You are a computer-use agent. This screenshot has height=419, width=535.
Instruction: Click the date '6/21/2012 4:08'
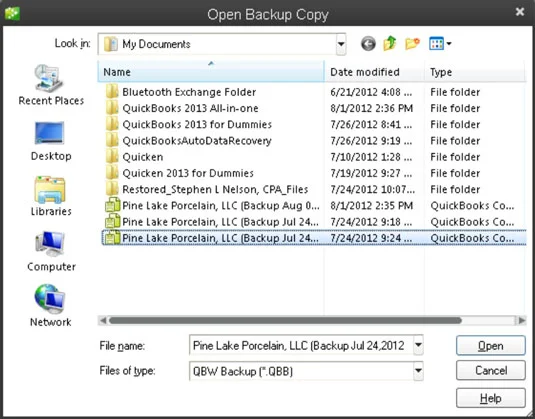click(371, 92)
